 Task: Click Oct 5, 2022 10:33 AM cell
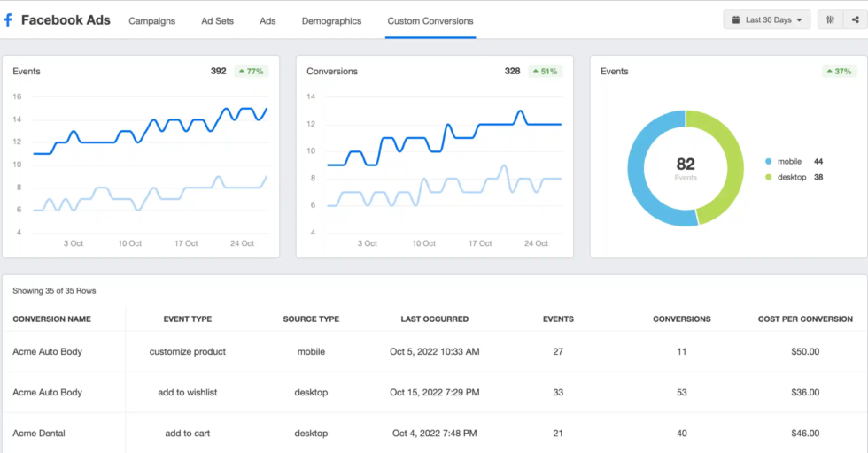pos(435,352)
